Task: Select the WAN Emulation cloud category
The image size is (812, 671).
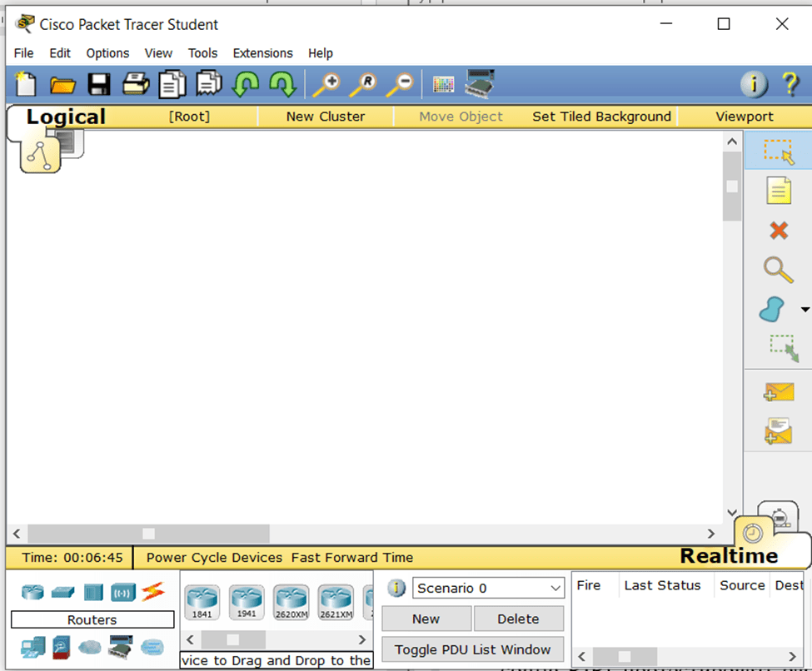Action: click(x=90, y=647)
